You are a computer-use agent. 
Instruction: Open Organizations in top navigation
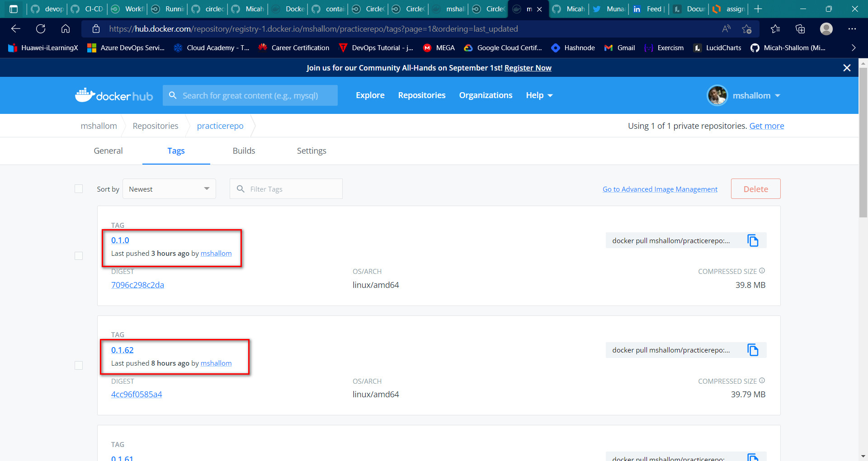486,95
